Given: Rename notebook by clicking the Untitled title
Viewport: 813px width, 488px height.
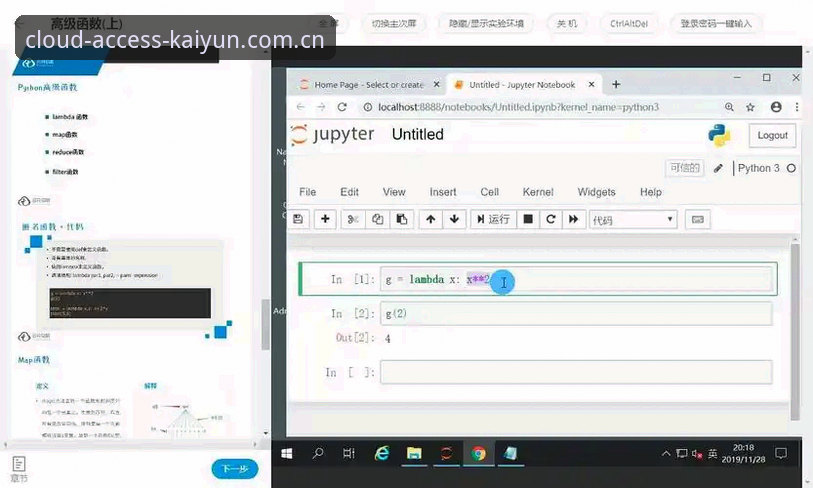Looking at the screenshot, I should tap(417, 134).
